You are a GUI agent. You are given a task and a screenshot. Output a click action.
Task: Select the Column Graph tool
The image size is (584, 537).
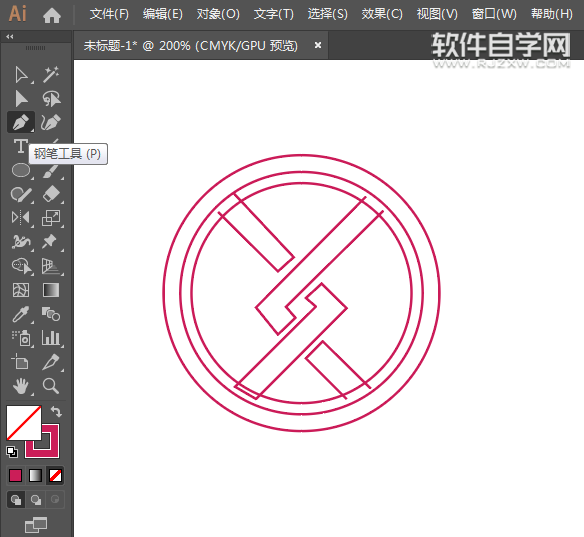pos(51,337)
